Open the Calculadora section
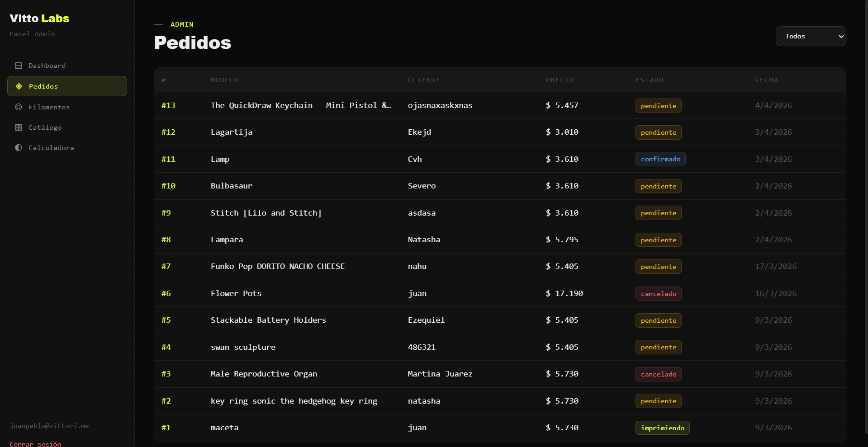868x447 pixels. pyautogui.click(x=67, y=148)
